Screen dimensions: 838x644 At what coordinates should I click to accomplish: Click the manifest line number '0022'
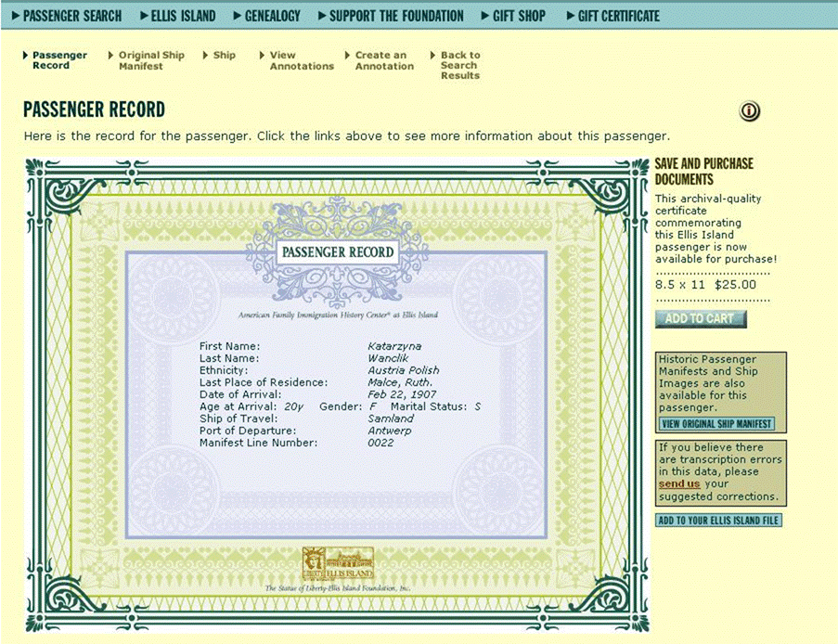(380, 443)
